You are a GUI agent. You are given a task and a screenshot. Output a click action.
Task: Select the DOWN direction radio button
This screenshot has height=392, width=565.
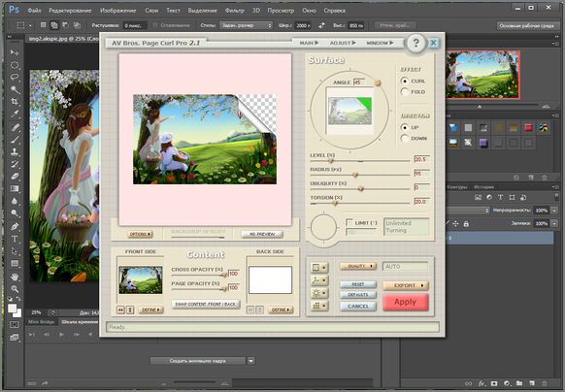(405, 139)
